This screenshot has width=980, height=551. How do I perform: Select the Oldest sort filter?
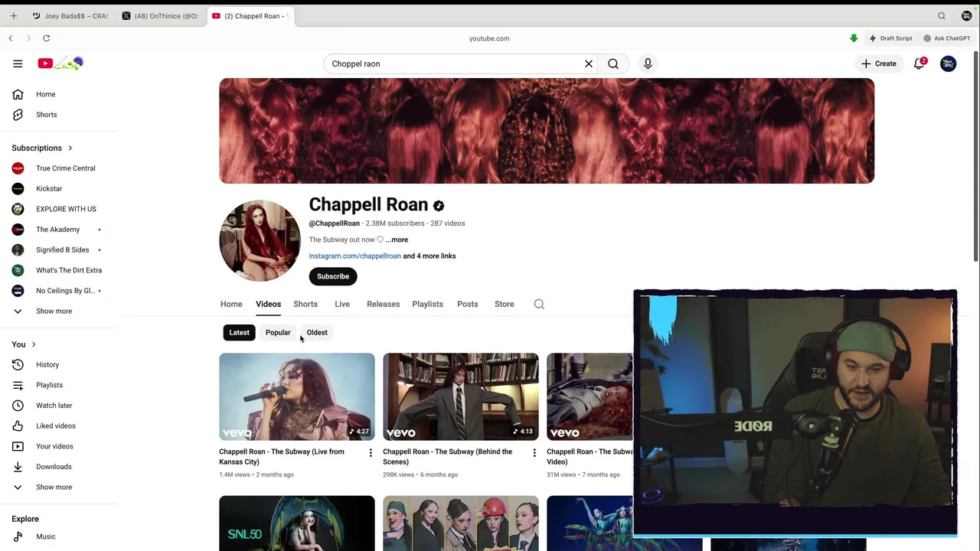click(x=317, y=332)
